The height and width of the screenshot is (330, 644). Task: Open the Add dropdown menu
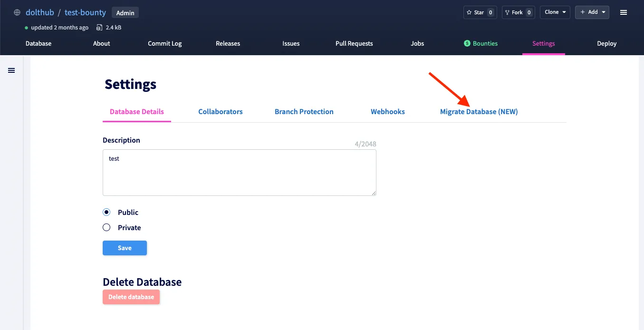click(592, 12)
